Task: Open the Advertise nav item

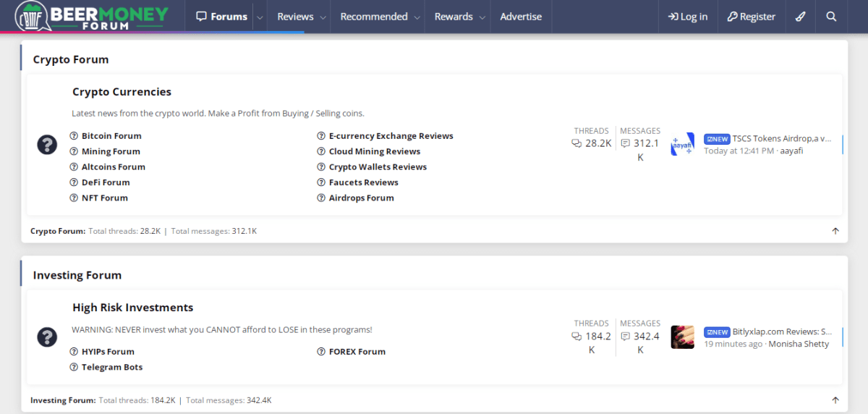Action: [521, 17]
